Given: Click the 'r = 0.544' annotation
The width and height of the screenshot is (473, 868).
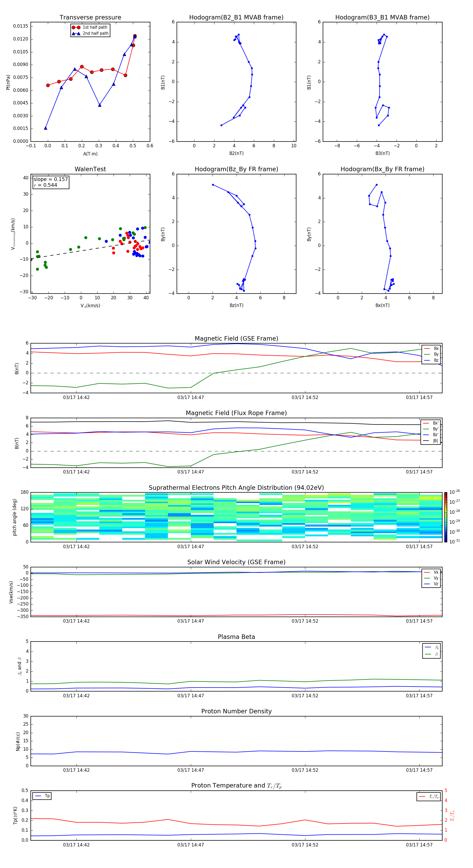Looking at the screenshot, I should pyautogui.click(x=45, y=185).
